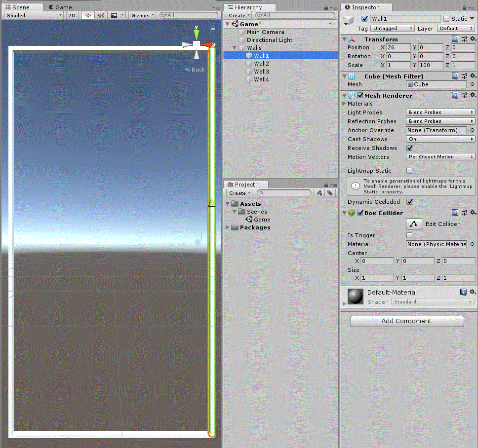Viewport: 478px width, 448px height.
Task: Enable Is Trigger on Box Collider
Action: [x=409, y=235]
